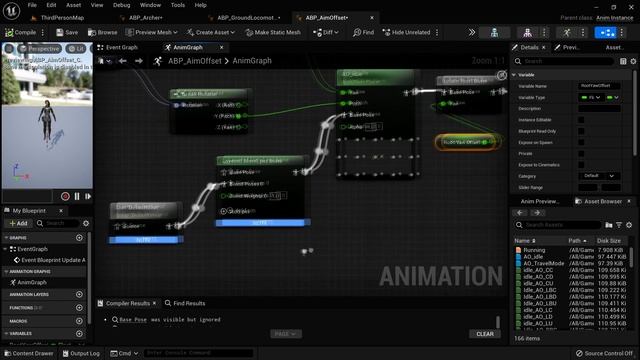640x360 pixels.
Task: Add new variable plus icon
Action: (79, 333)
